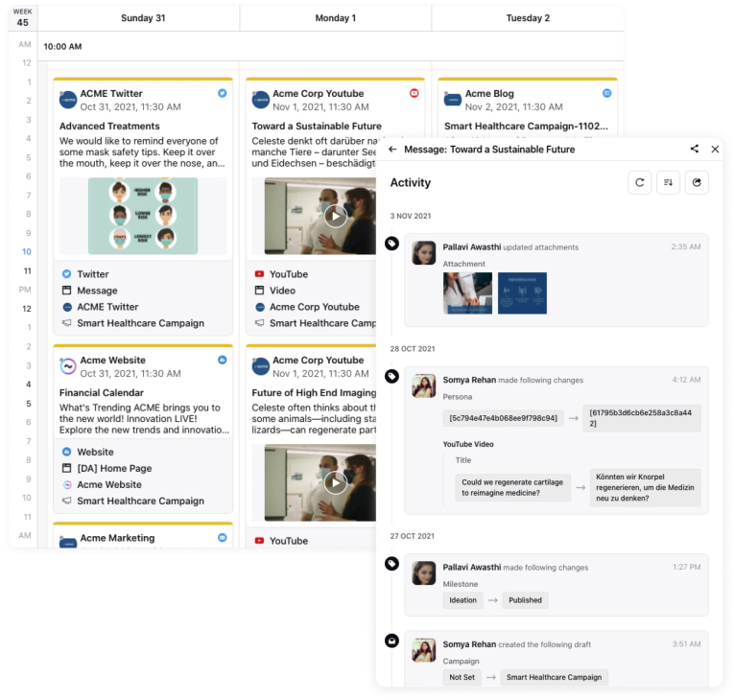Click Somya Rehan's avatar in created draft entry

click(x=424, y=650)
